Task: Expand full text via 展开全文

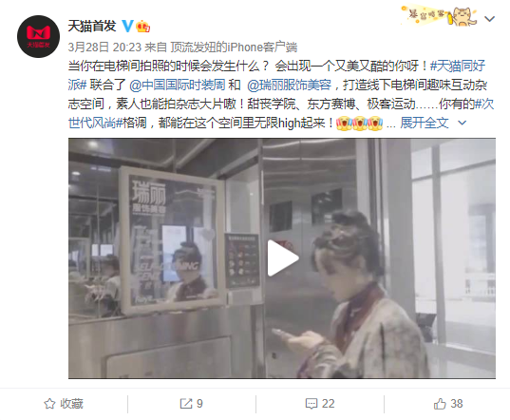Action: (425, 123)
